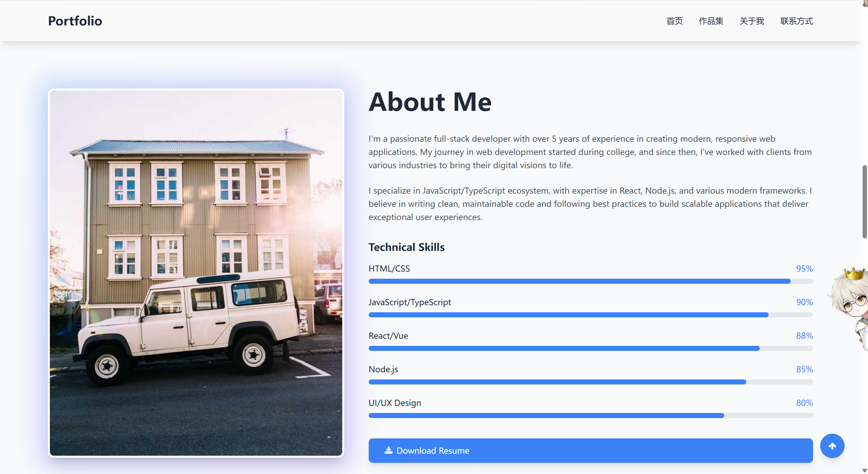Select the 联系方式 nav link

pos(796,21)
